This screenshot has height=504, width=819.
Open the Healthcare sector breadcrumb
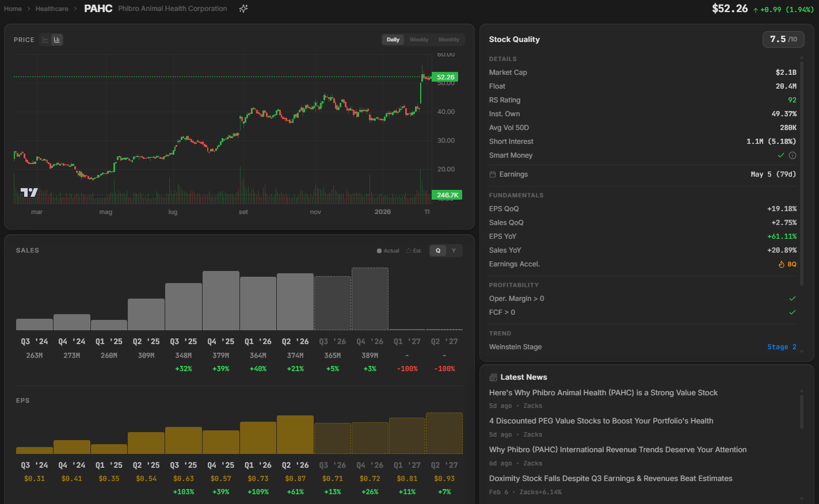pos(52,9)
